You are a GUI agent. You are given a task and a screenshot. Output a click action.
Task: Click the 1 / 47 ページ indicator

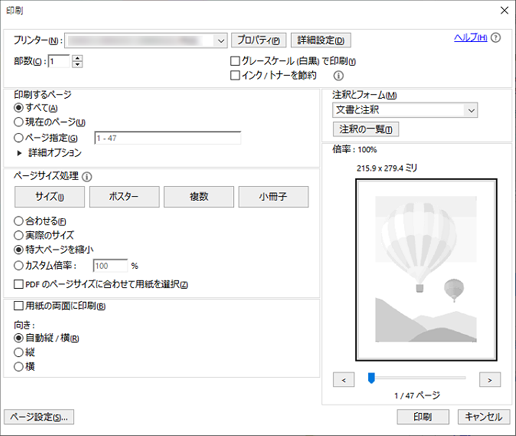(x=417, y=396)
